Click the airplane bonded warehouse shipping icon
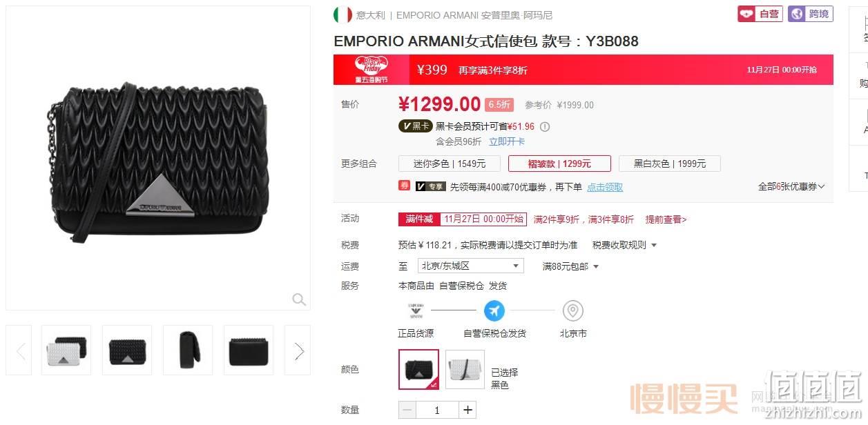 [x=494, y=311]
